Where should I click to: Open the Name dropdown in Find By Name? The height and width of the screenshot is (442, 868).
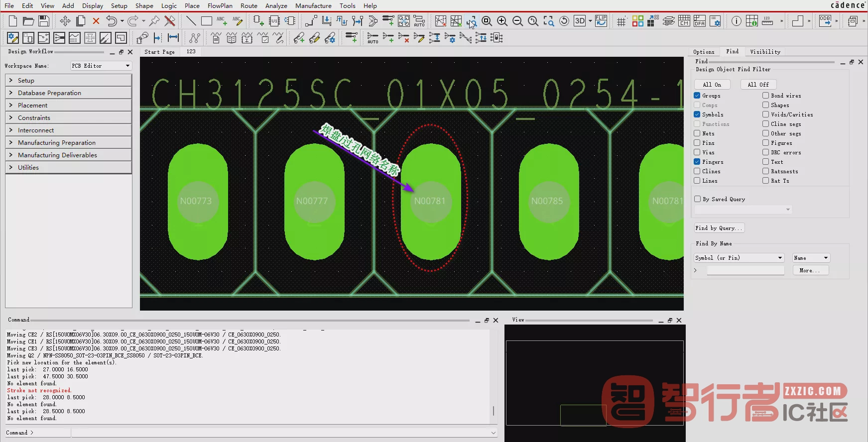[x=811, y=258]
